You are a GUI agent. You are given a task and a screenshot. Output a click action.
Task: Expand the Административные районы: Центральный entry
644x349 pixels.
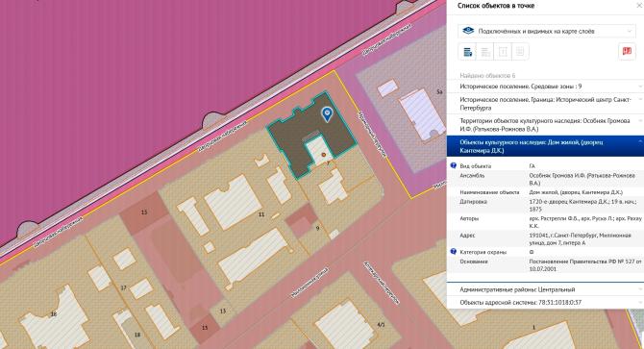click(x=545, y=289)
